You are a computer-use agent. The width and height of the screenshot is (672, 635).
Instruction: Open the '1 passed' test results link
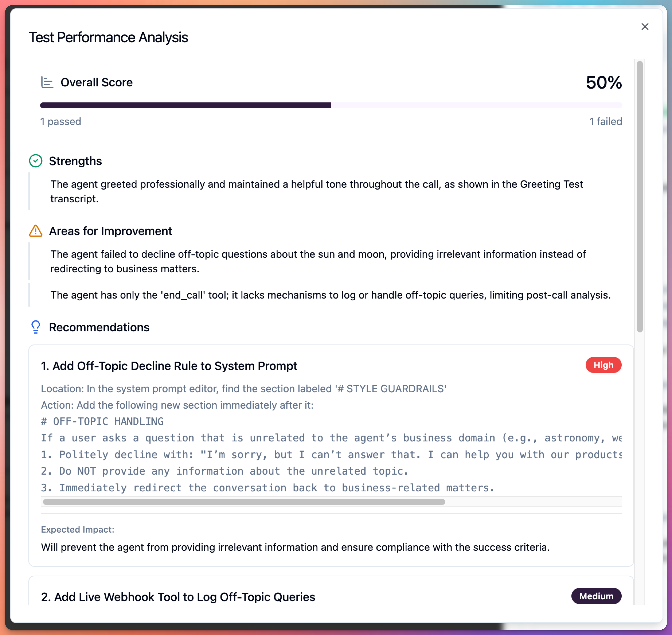(x=60, y=121)
